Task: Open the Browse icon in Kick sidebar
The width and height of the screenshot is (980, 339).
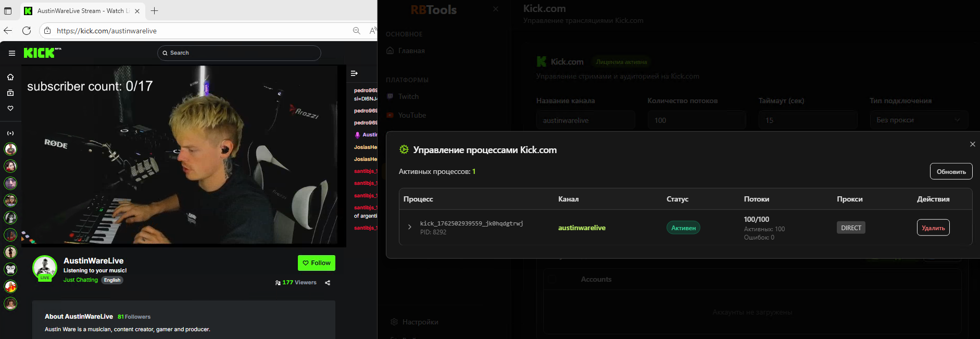Action: [x=10, y=93]
